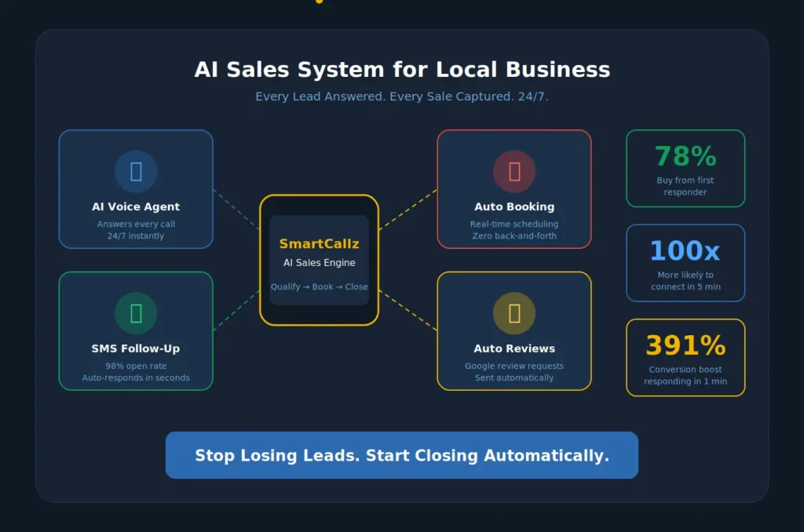The width and height of the screenshot is (804, 532).
Task: Click the 'AI Sales Engine' label
Action: (319, 262)
